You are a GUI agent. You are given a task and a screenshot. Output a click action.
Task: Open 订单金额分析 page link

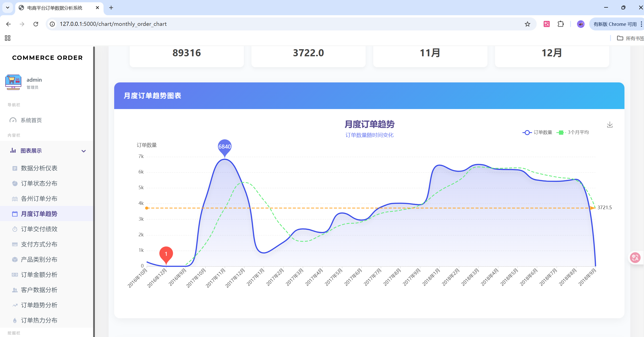tap(39, 275)
